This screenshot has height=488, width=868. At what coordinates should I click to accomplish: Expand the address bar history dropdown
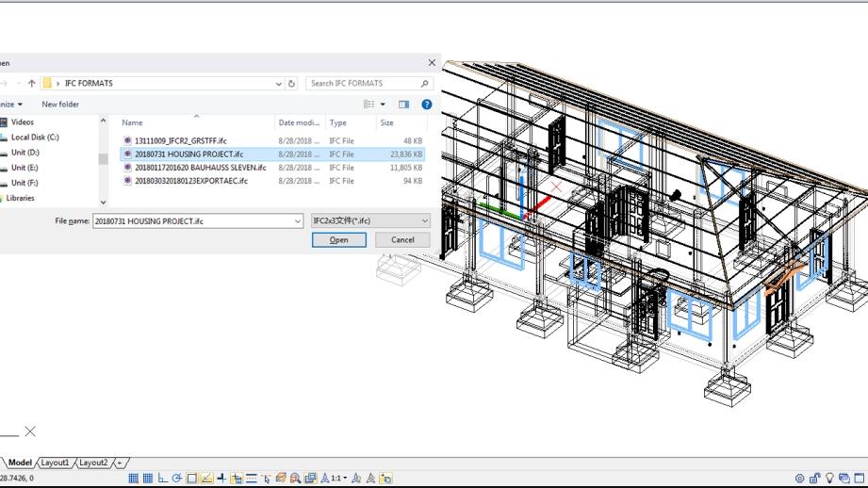[278, 84]
